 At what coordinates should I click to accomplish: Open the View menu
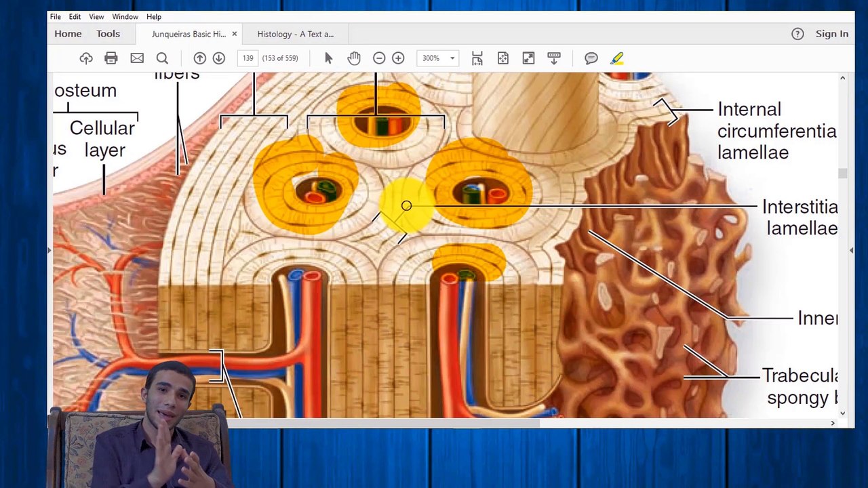(96, 17)
